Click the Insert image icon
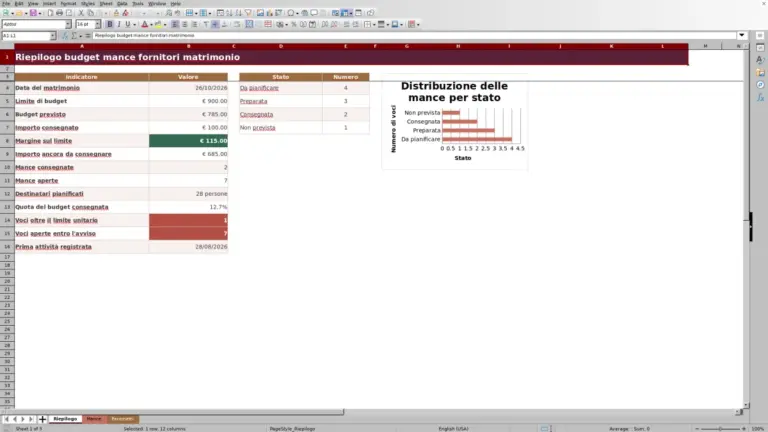768x432 pixels. (x=260, y=13)
